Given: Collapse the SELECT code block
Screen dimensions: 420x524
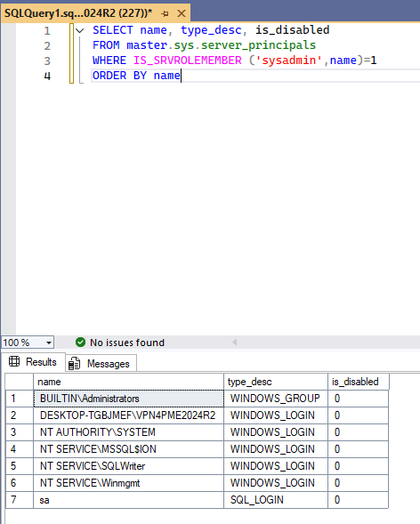Looking at the screenshot, I should tap(80, 31).
